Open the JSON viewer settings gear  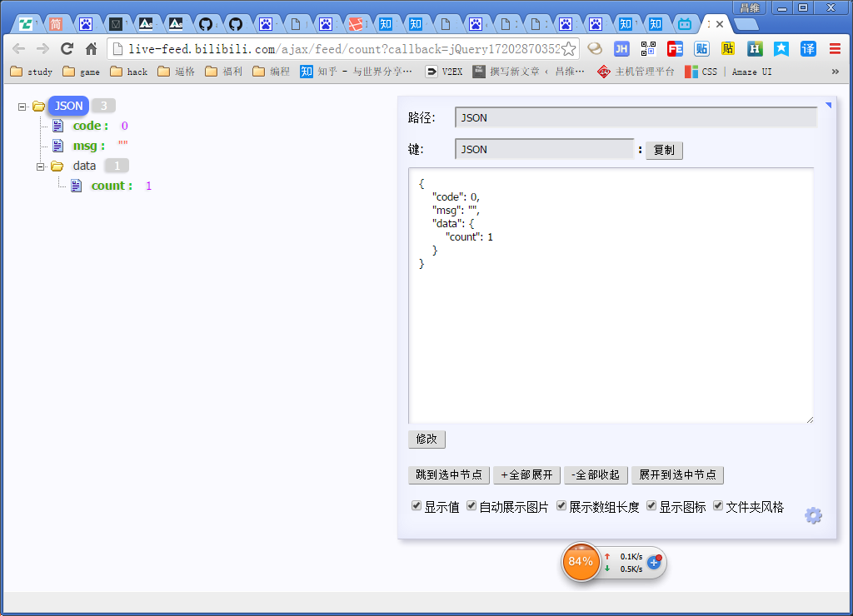(813, 515)
